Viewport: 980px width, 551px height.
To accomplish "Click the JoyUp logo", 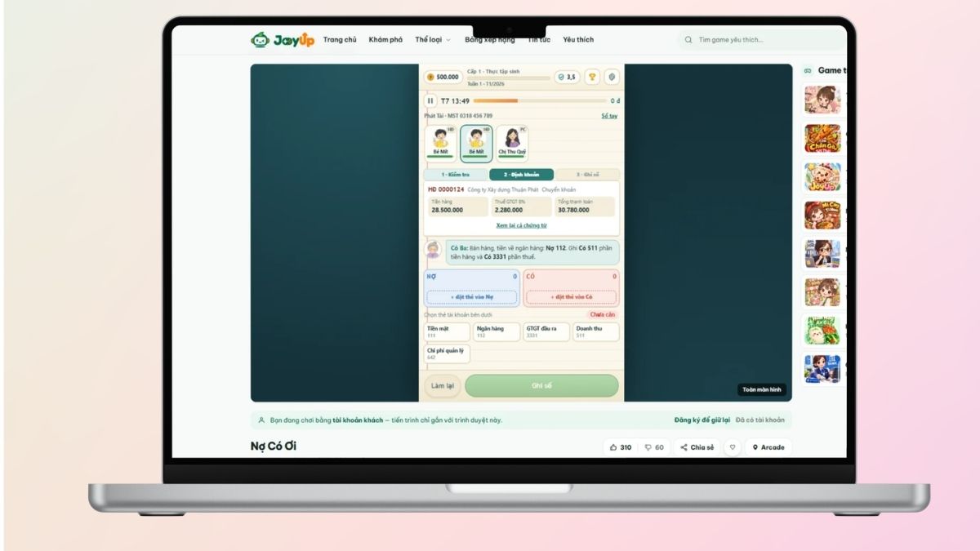I will 282,40.
